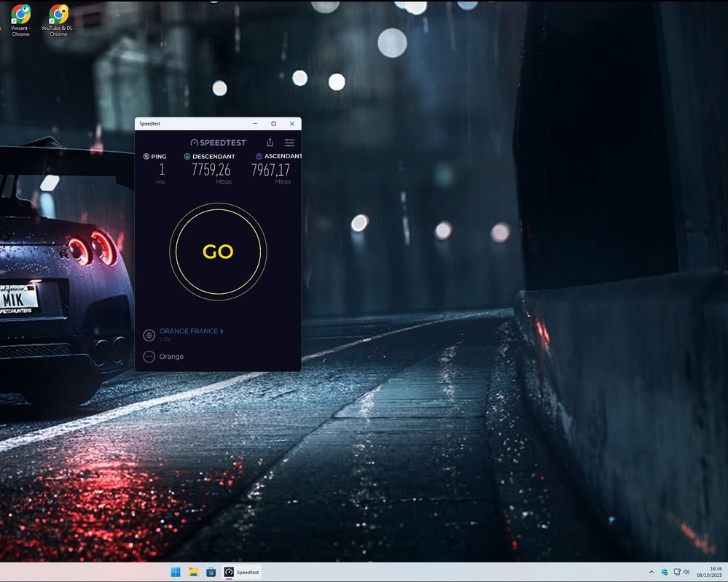Click the Speedtest logo in the header
Viewport: 728px width, 582px height.
[219, 142]
